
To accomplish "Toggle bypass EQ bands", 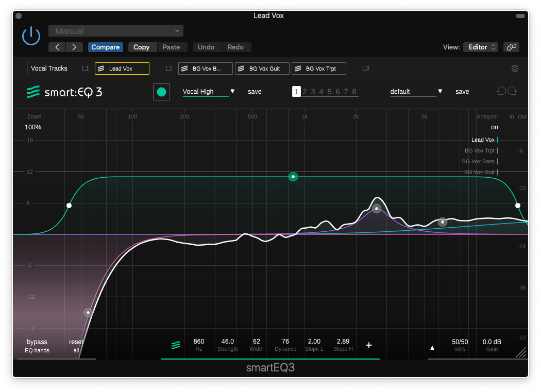I will pyautogui.click(x=37, y=346).
